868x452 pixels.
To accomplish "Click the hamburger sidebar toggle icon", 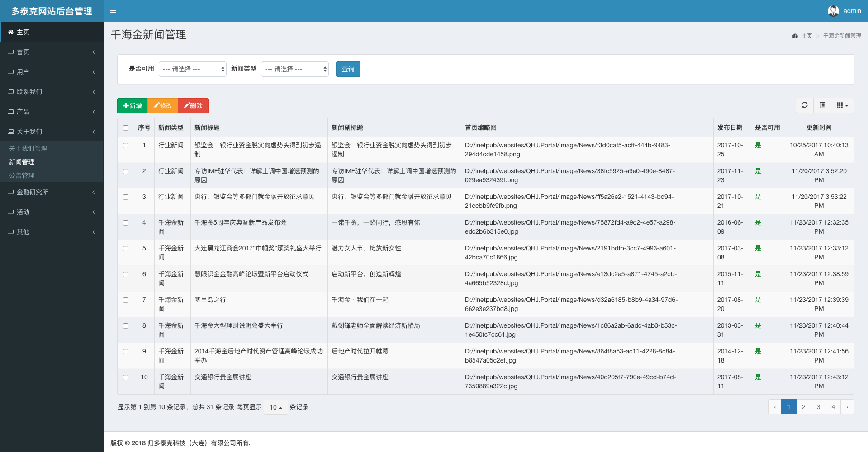I will [113, 11].
